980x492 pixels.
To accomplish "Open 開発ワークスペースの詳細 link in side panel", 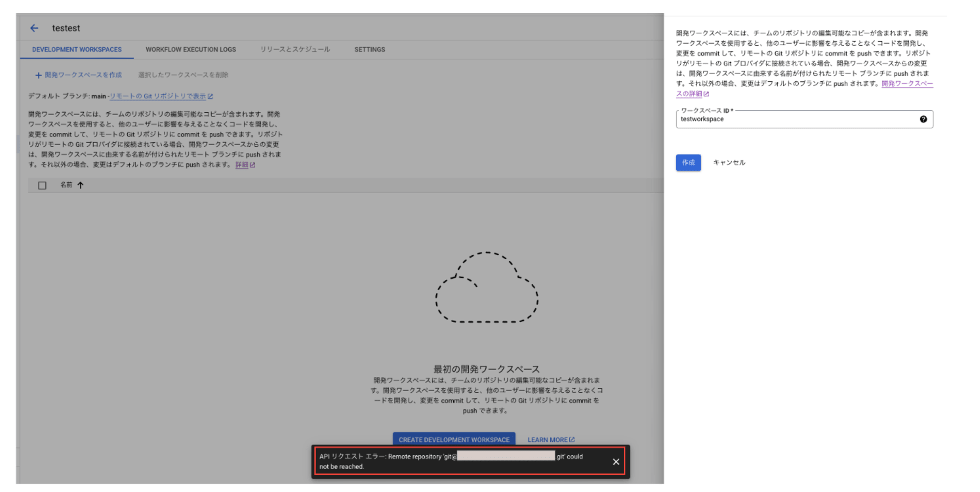I will (x=907, y=84).
